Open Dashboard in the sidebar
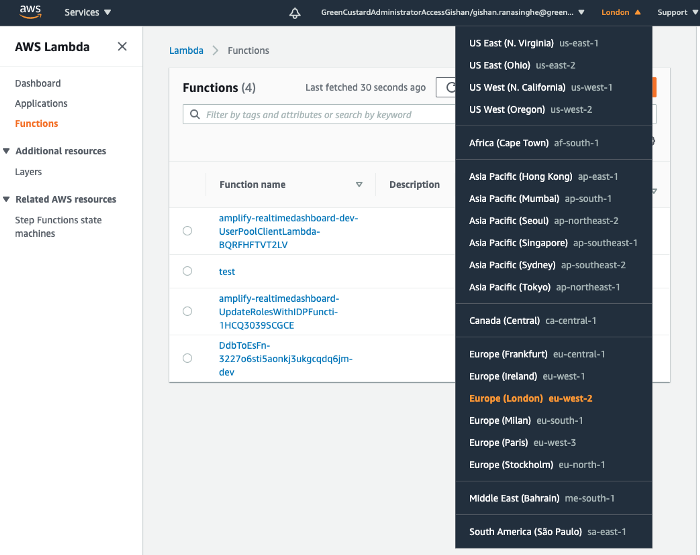The height and width of the screenshot is (555, 700). [x=38, y=84]
